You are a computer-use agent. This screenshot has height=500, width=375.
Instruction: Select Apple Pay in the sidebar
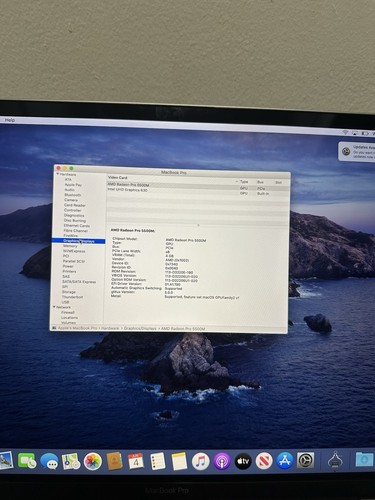click(x=73, y=184)
